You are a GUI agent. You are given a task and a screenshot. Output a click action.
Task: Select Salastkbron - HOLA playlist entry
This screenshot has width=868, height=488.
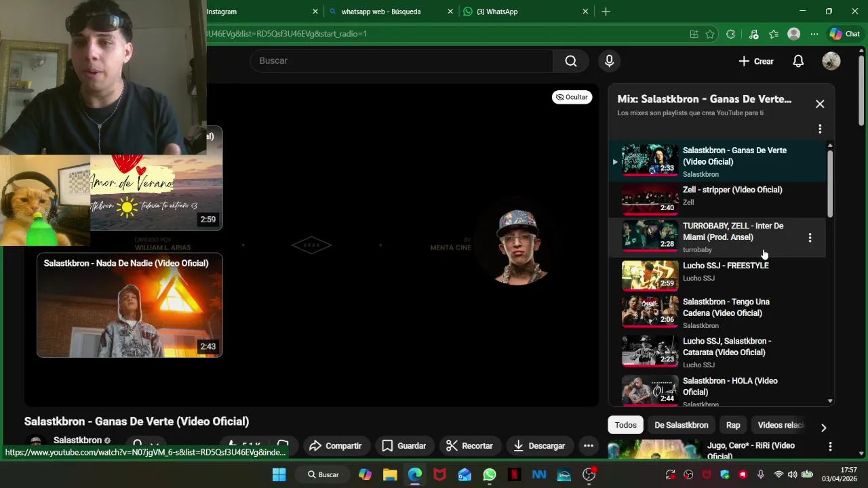[719, 389]
